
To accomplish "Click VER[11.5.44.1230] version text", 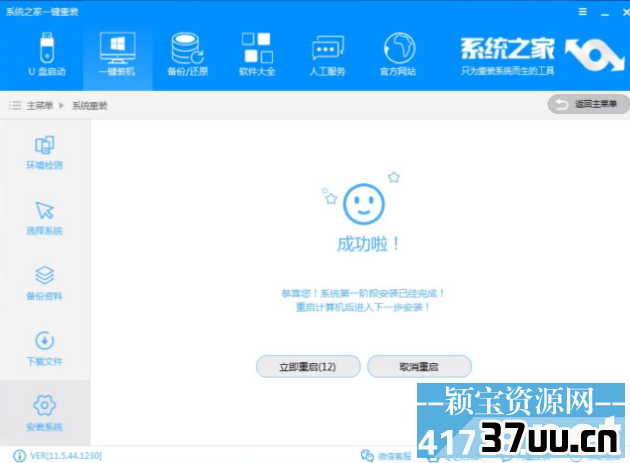I will coord(66,456).
